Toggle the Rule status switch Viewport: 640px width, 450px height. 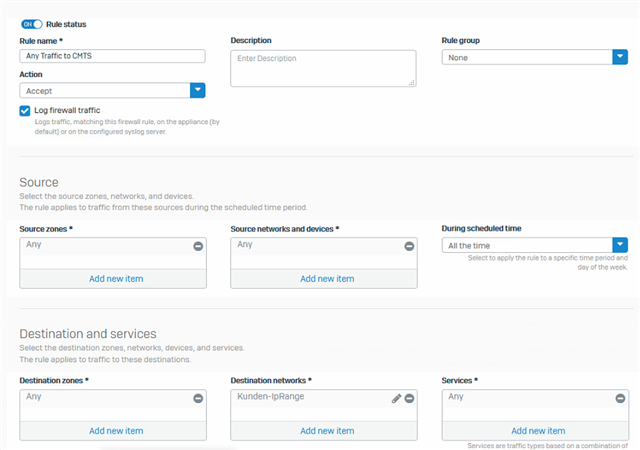[x=31, y=25]
